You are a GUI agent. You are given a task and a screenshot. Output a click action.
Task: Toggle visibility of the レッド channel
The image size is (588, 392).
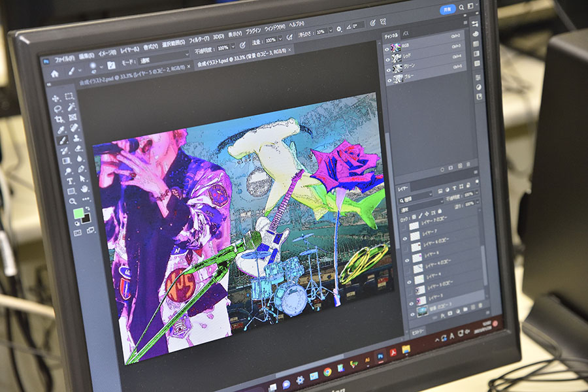pyautogui.click(x=387, y=59)
